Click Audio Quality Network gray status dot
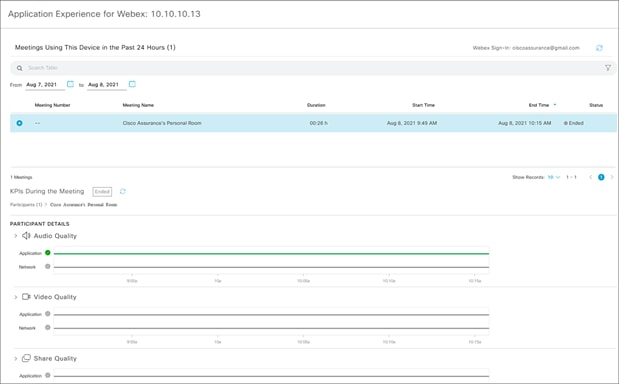 pos(48,266)
